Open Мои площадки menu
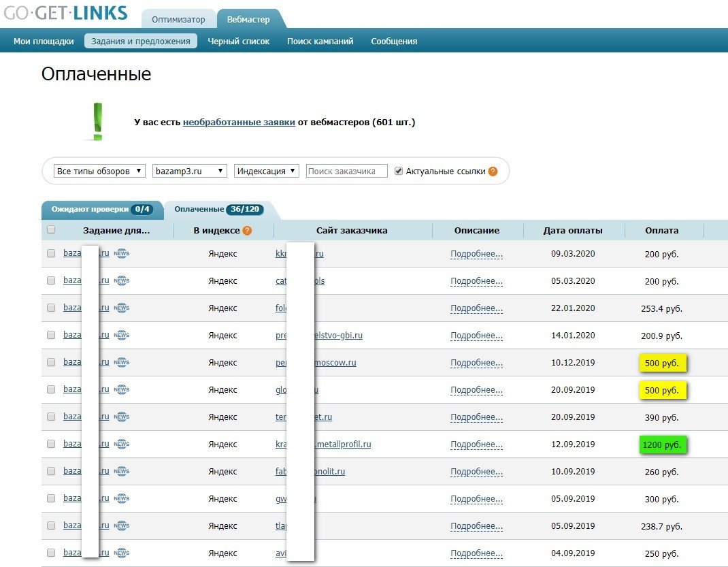This screenshot has height=567, width=728. coord(44,42)
